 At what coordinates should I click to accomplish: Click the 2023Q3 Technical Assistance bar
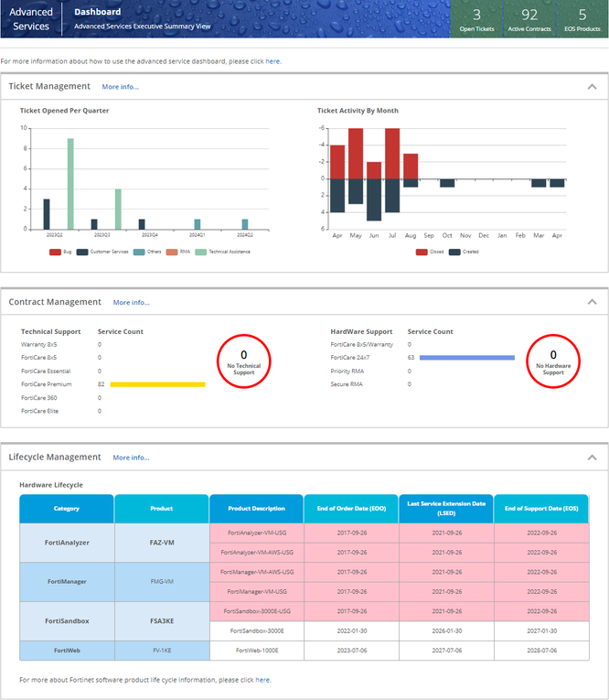[118, 210]
